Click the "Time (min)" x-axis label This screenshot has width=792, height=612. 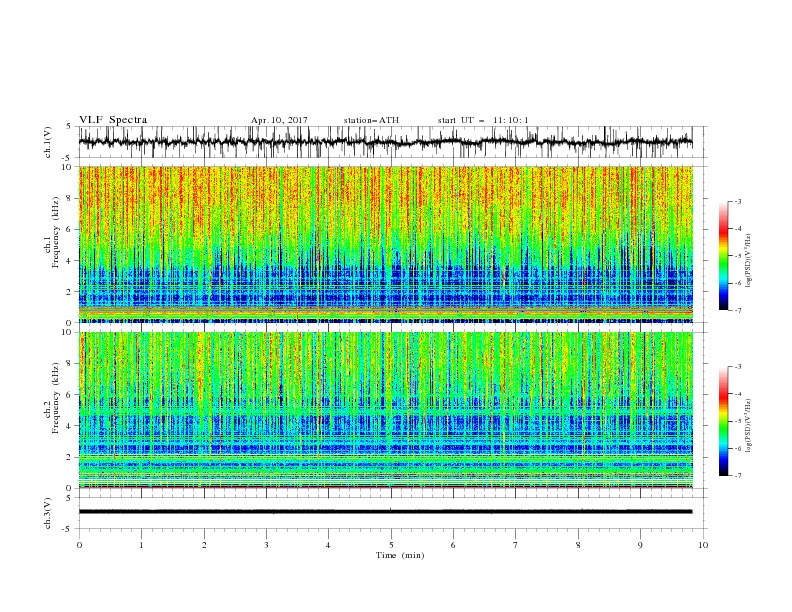click(400, 555)
